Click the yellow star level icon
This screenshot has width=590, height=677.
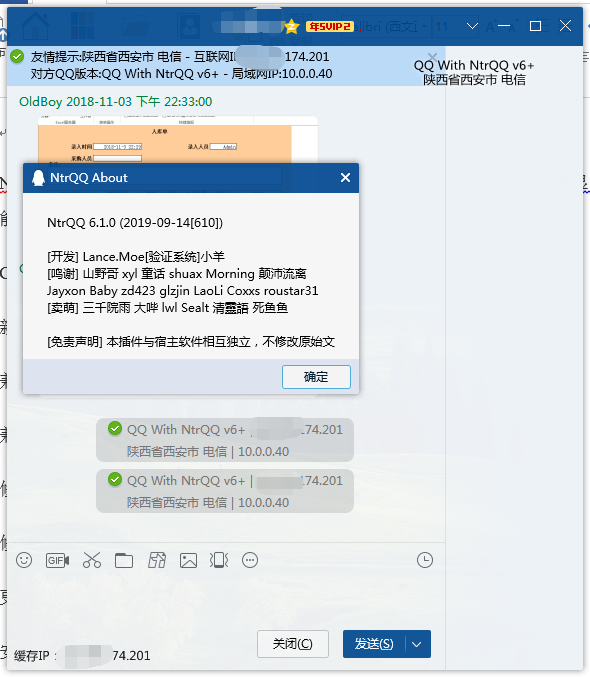[x=292, y=27]
